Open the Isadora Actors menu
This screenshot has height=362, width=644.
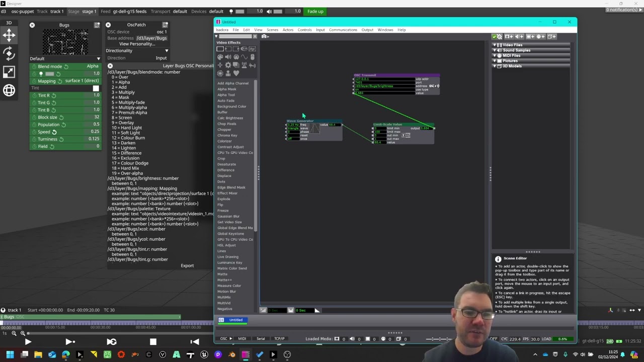pyautogui.click(x=288, y=30)
